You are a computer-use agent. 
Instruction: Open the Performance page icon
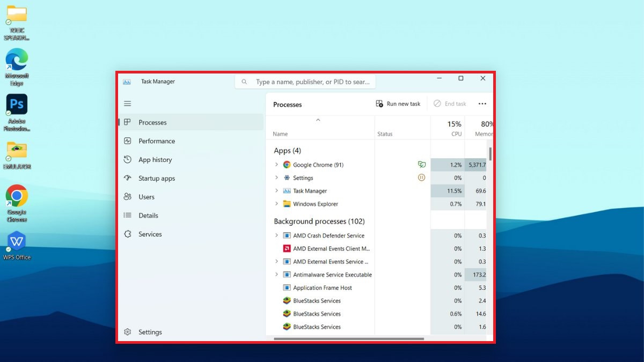(128, 141)
